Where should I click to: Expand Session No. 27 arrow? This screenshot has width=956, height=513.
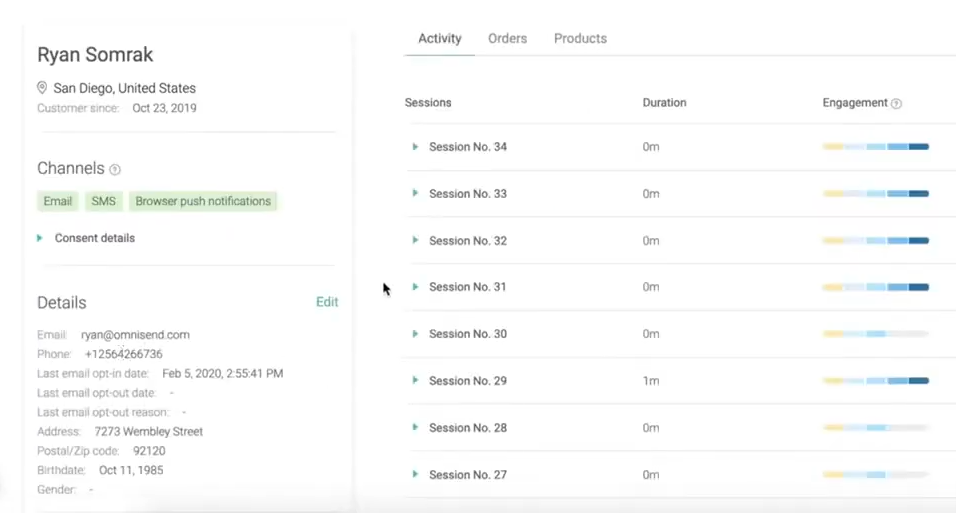415,475
